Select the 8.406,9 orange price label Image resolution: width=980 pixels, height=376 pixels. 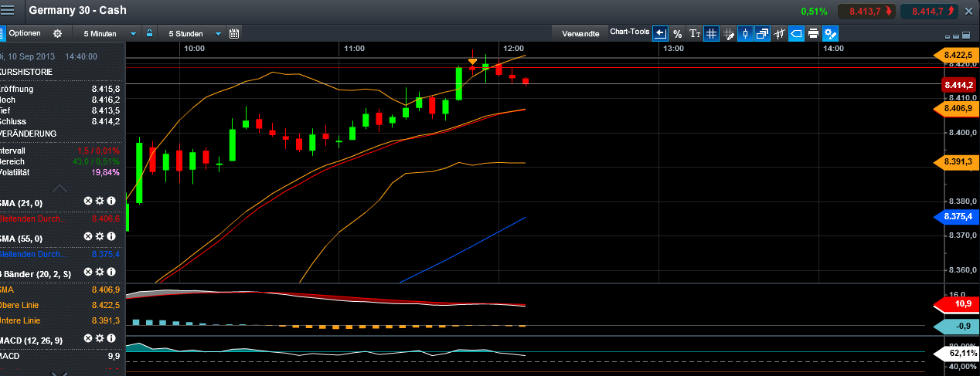coord(956,109)
